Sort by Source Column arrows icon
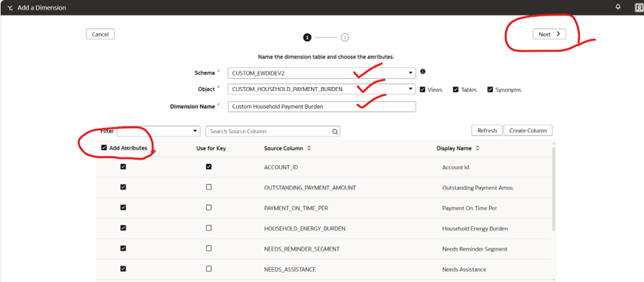The width and height of the screenshot is (644, 282). coord(309,148)
